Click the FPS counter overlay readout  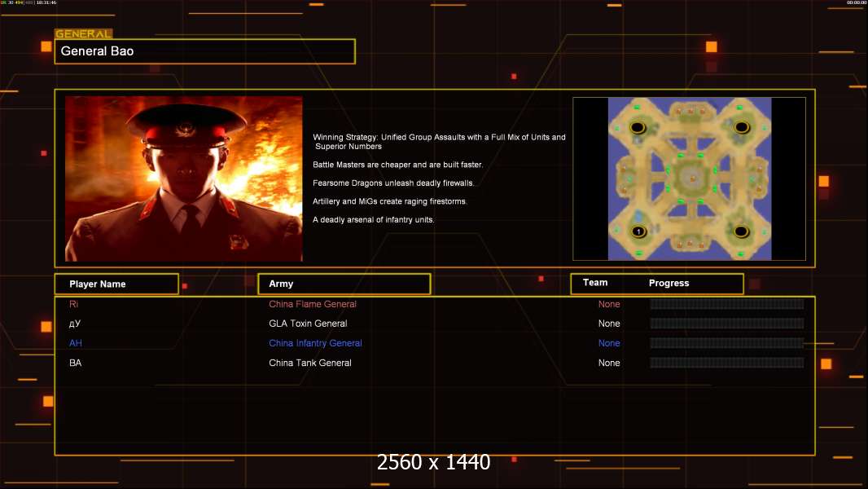[x=28, y=2]
